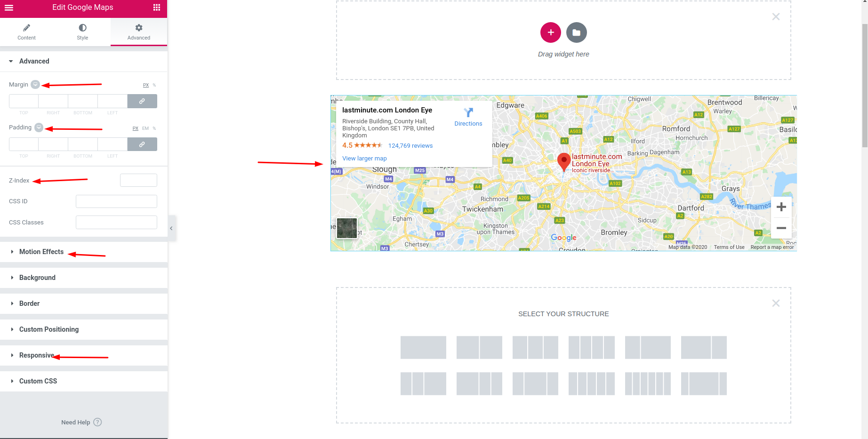Choose the wide-left narrow-right two column structure
Screen dimensions: 868x439
coord(704,347)
